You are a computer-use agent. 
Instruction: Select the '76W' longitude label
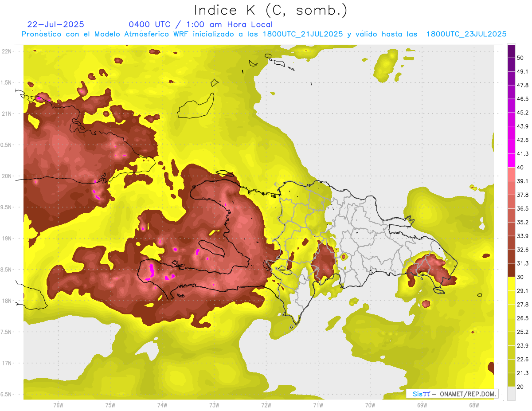click(x=58, y=405)
